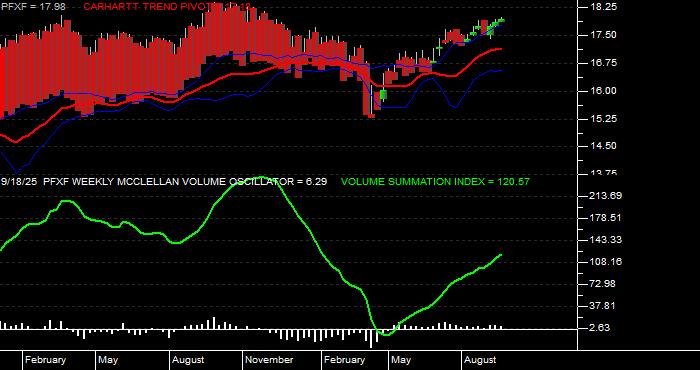Click the 17.50 price axis value
The image size is (700, 370).
(605, 35)
